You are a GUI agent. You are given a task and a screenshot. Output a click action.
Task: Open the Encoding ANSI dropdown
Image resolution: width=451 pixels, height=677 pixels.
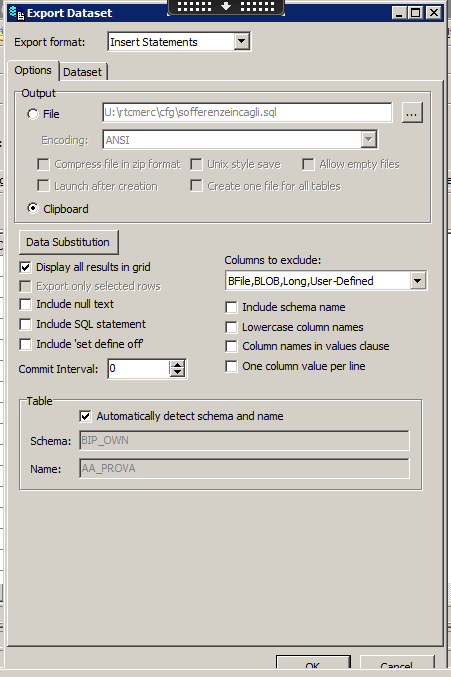369,139
